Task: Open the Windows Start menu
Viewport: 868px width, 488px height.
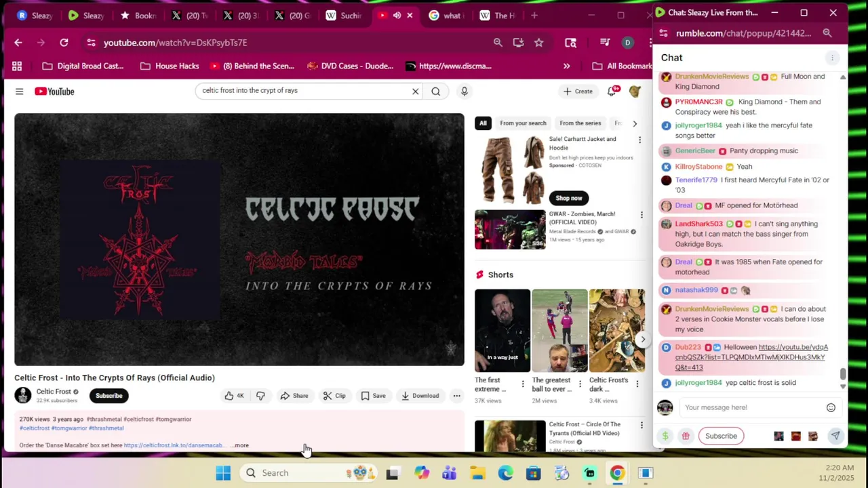Action: pos(223,473)
